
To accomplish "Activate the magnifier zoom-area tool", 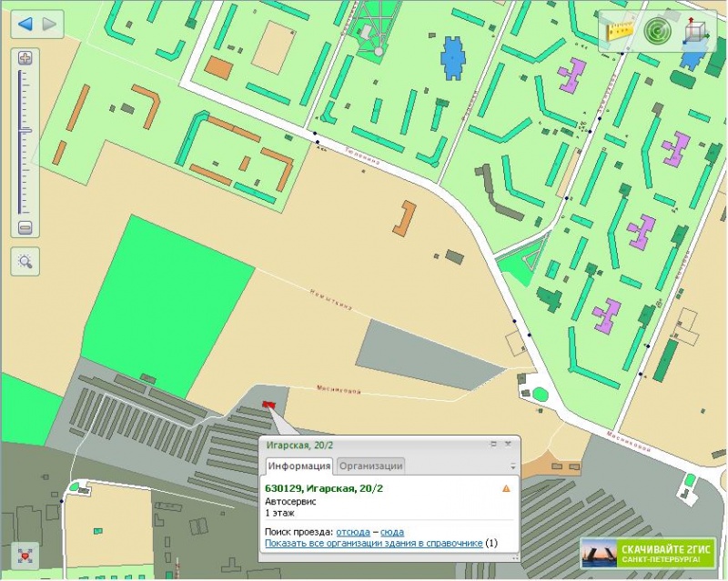I will 25,263.
